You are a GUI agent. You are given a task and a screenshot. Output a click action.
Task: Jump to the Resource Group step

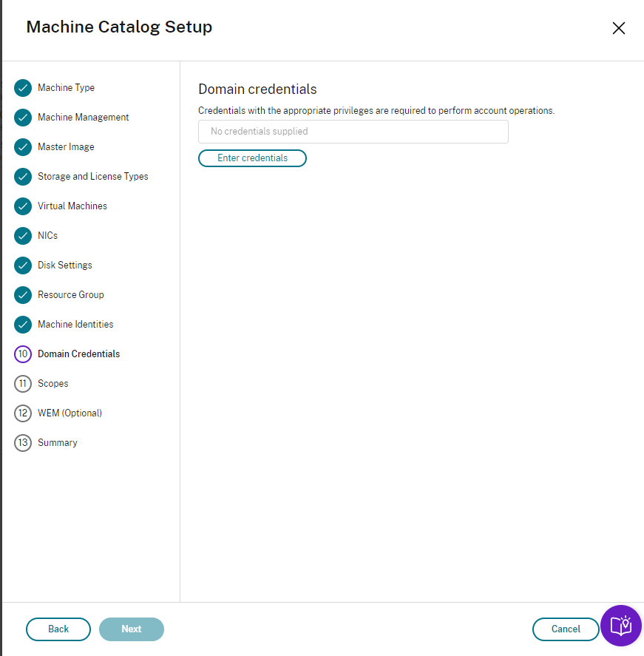[x=71, y=295]
